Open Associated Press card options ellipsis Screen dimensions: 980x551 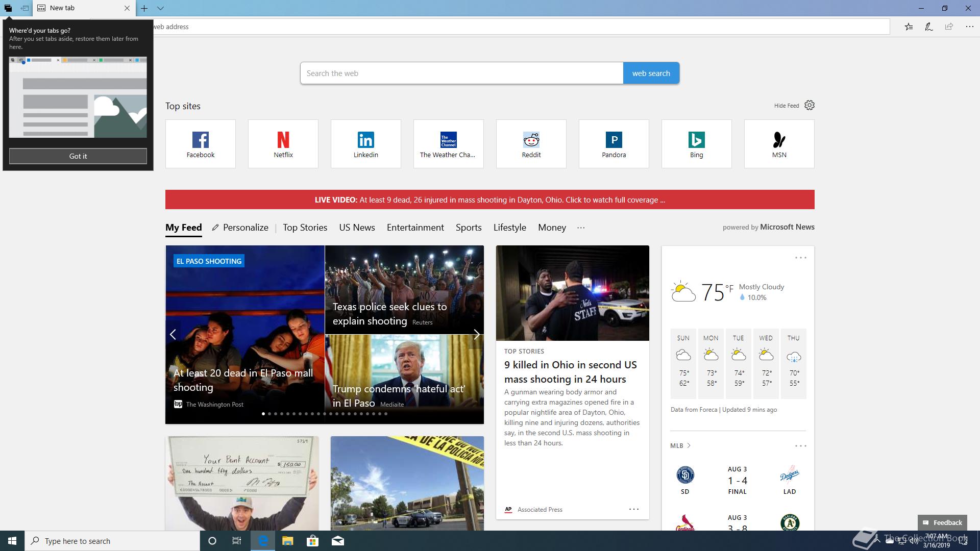click(x=634, y=509)
